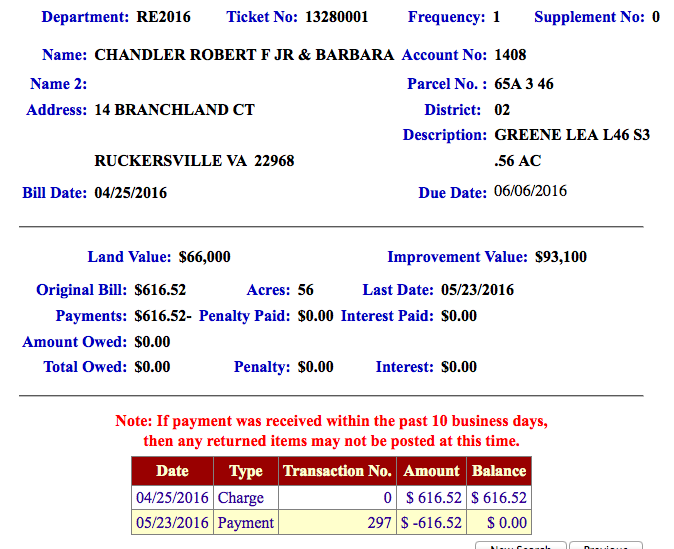
Task: Select department value RE2016
Action: pyautogui.click(x=163, y=17)
